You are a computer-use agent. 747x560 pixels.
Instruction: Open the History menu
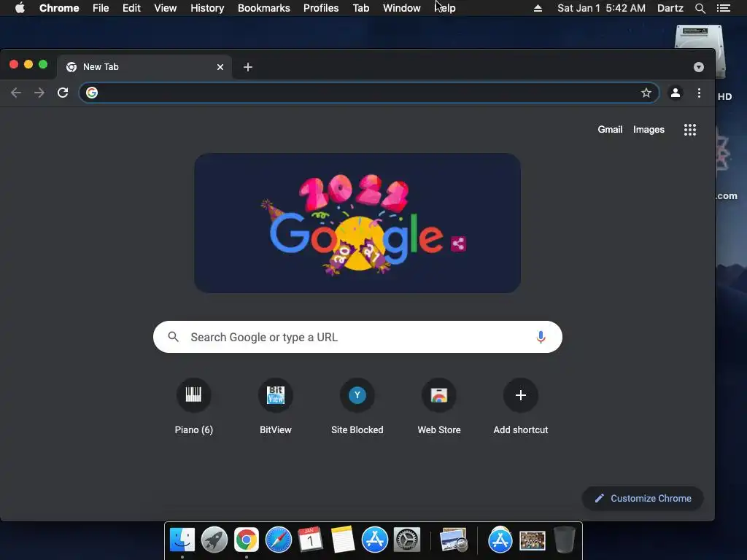tap(207, 8)
